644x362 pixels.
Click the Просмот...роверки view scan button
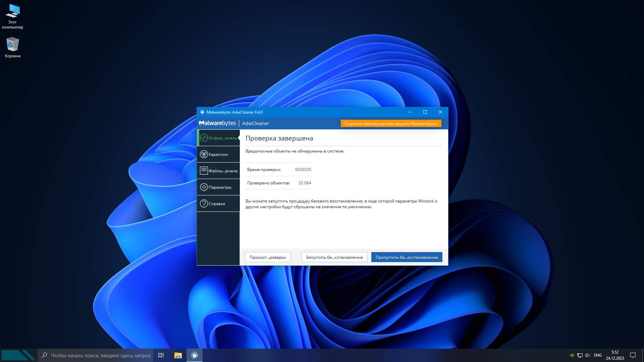pos(268,257)
